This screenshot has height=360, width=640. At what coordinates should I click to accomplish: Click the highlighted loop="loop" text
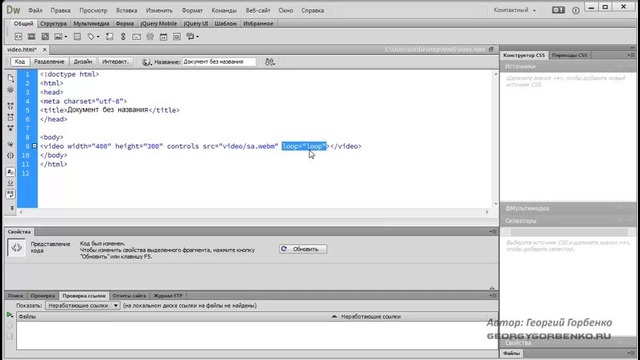[304, 146]
